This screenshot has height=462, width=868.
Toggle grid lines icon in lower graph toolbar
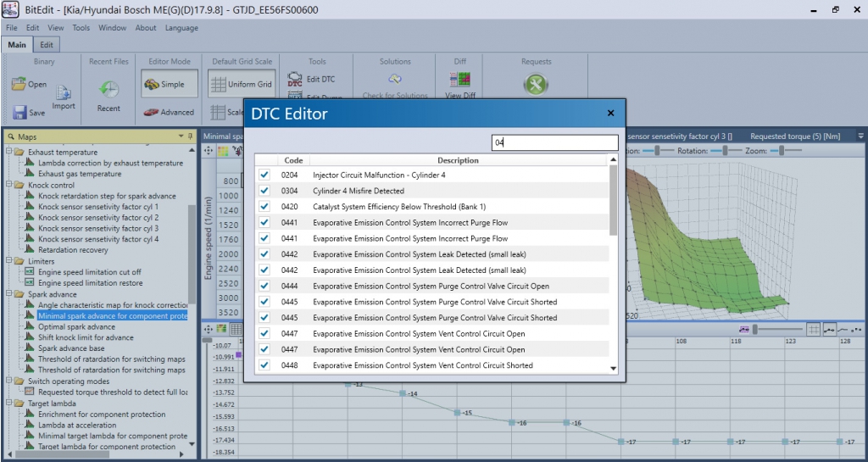coord(813,329)
